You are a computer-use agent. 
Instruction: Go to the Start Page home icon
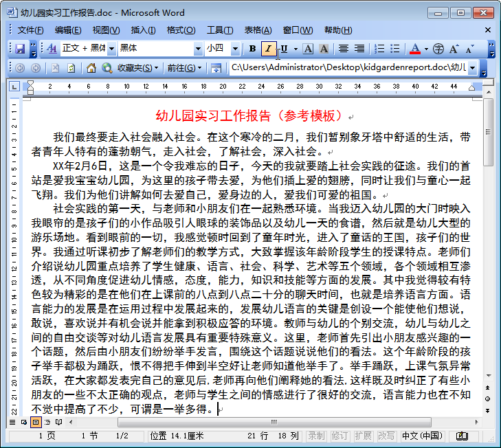tap(91, 68)
